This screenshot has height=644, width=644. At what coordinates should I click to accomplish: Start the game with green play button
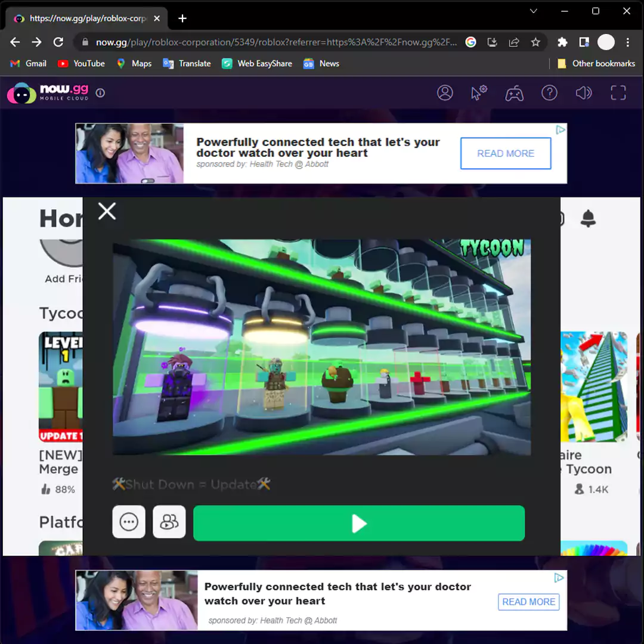(x=358, y=523)
